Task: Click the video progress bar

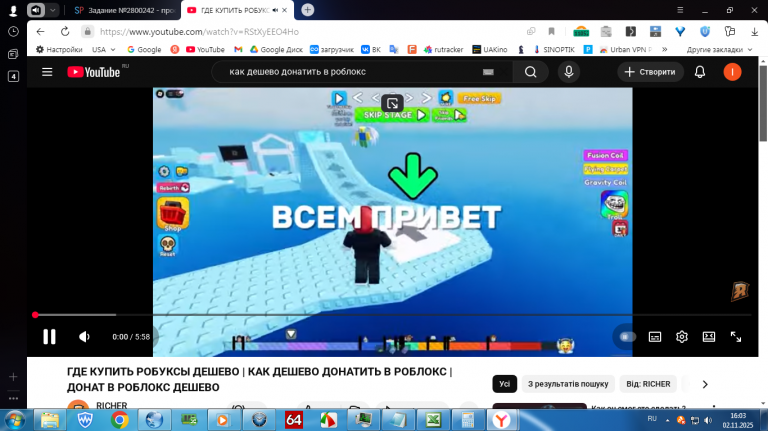Action: [392, 315]
